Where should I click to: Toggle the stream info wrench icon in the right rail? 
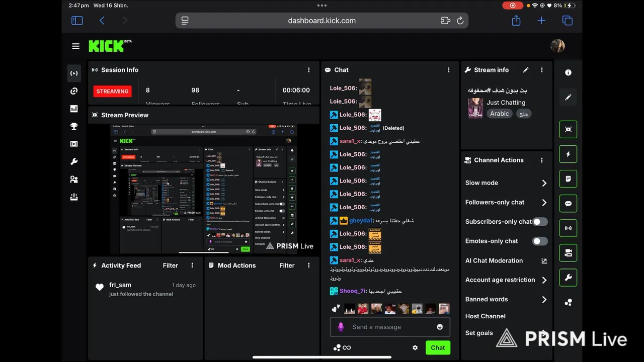click(x=568, y=278)
